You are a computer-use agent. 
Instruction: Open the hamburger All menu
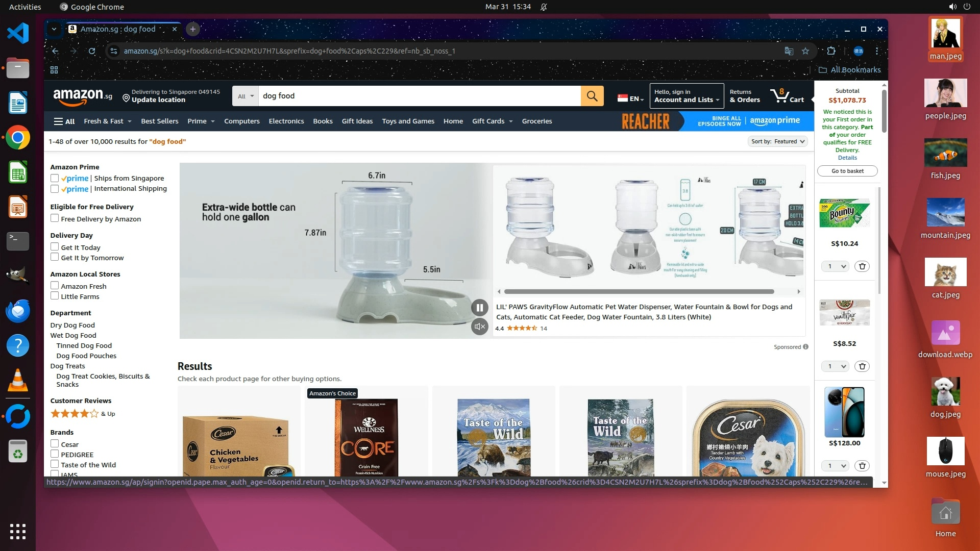(64, 121)
